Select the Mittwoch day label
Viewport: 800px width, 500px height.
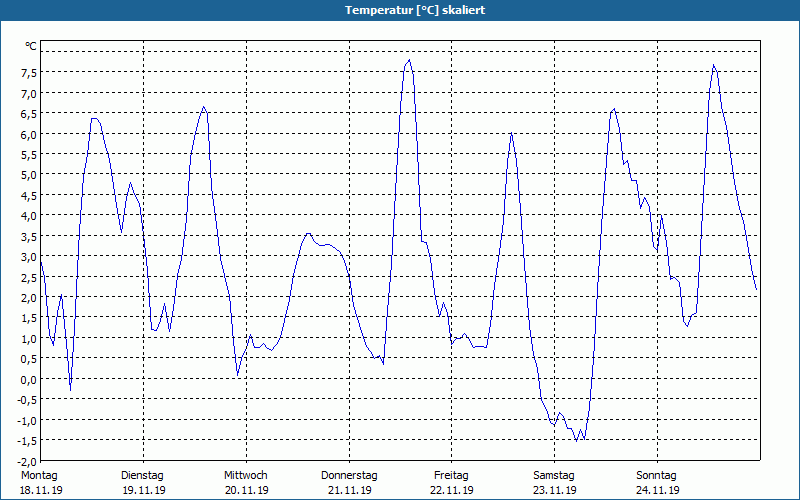click(246, 476)
